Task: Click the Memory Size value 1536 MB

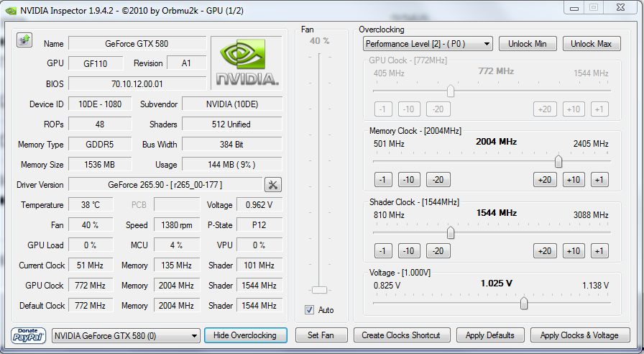Action: point(100,165)
